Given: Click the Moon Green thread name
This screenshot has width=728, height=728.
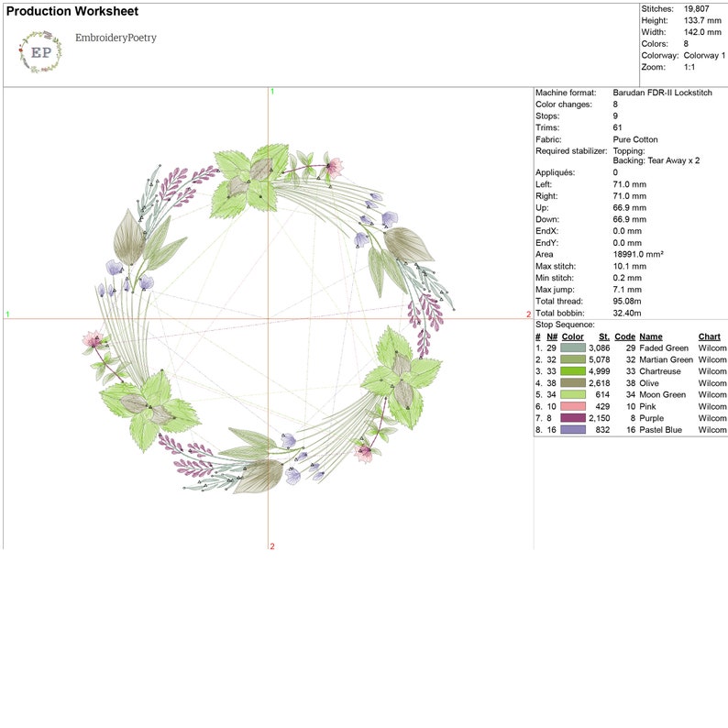Looking at the screenshot, I should (x=663, y=394).
